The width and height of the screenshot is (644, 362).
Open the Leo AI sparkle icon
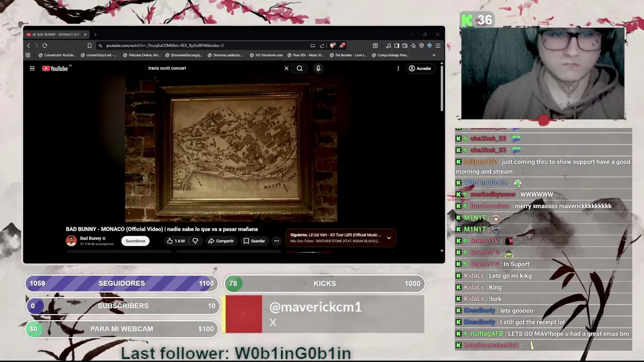pos(413,46)
